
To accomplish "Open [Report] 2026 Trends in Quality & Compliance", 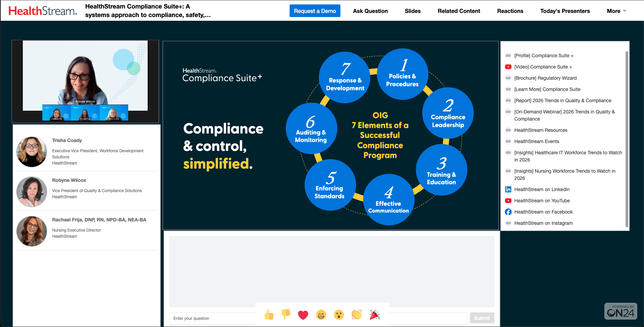I will pyautogui.click(x=562, y=100).
